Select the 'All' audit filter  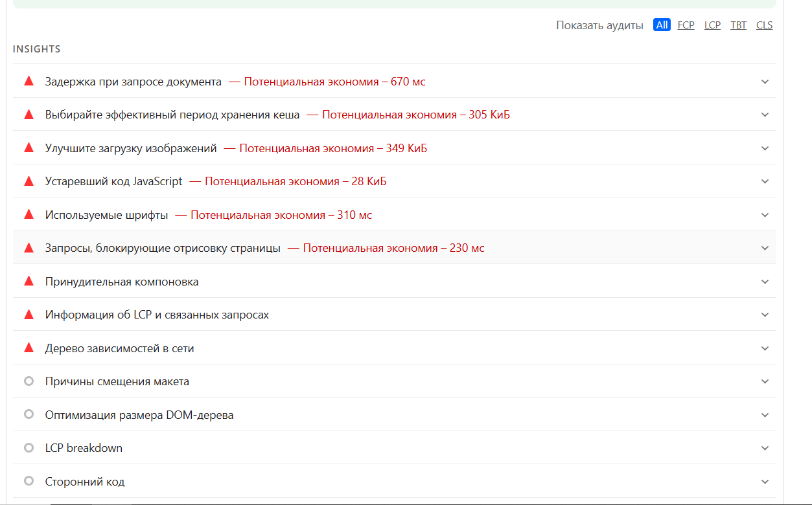[x=662, y=25]
